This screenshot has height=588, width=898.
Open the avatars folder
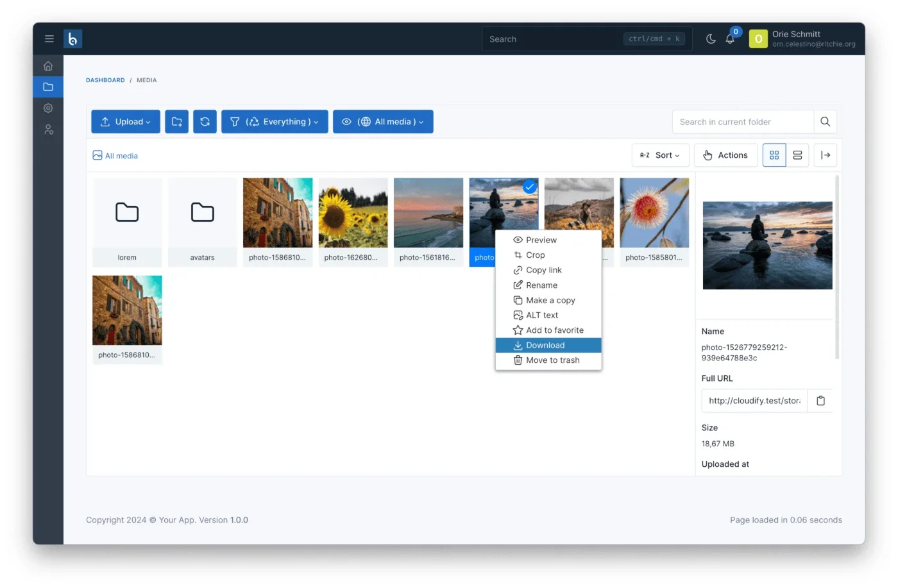click(x=202, y=222)
